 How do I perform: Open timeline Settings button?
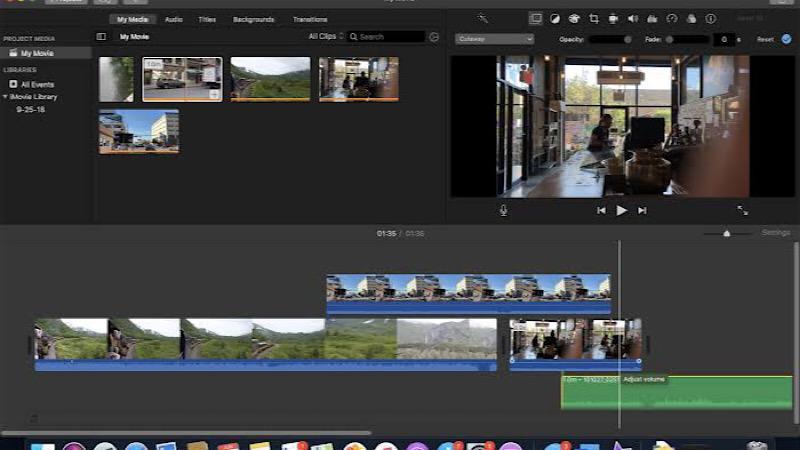tap(776, 233)
